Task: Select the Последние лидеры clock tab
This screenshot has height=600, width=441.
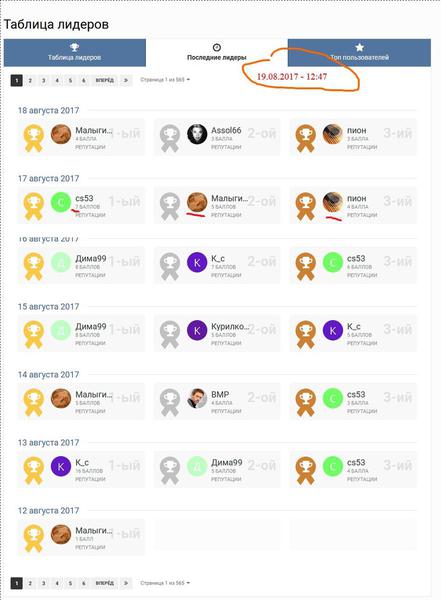Action: click(217, 53)
